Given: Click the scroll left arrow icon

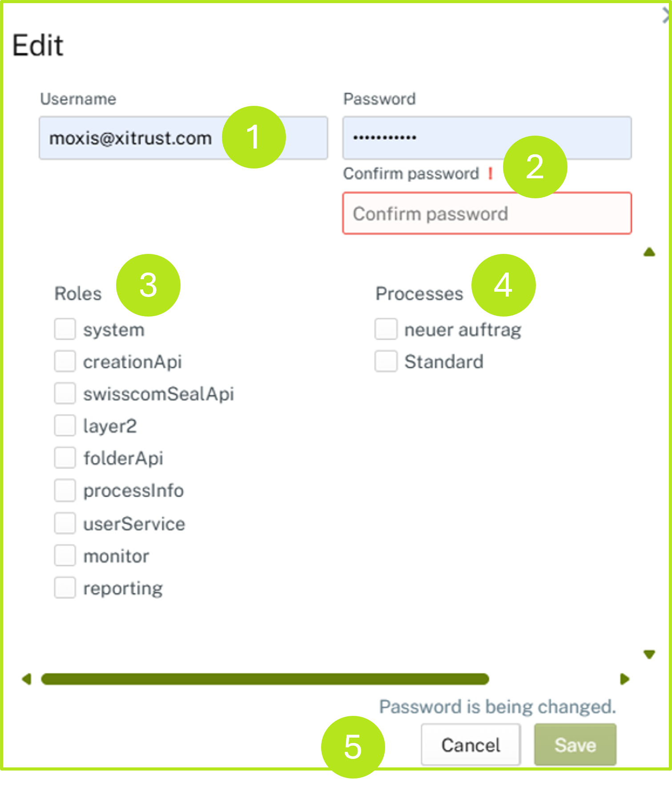Looking at the screenshot, I should pos(27,679).
